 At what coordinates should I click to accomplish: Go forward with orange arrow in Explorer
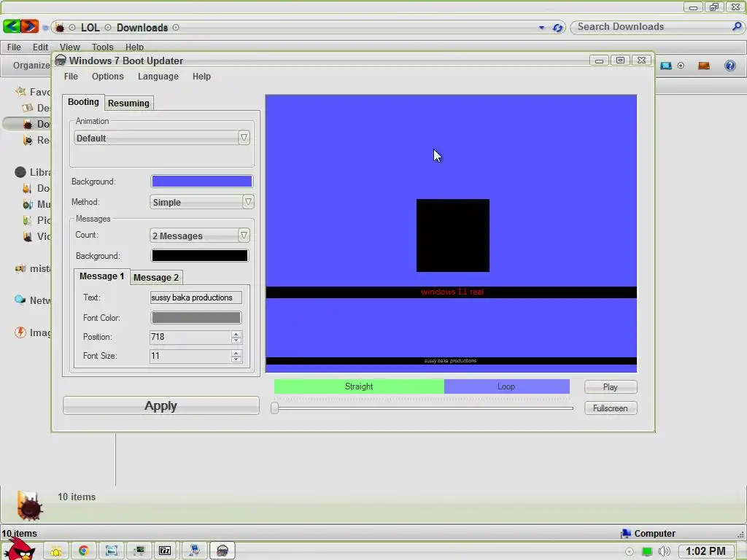pyautogui.click(x=29, y=26)
